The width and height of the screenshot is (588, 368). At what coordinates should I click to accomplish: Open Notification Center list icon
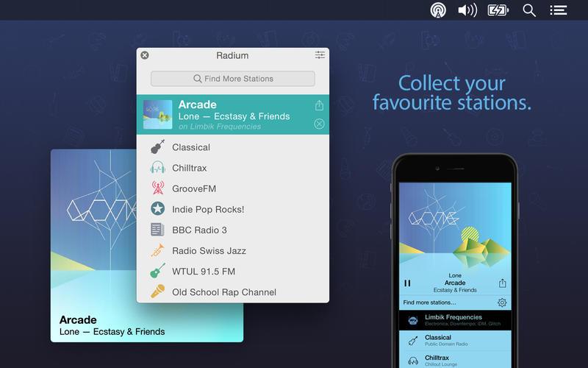coord(559,10)
